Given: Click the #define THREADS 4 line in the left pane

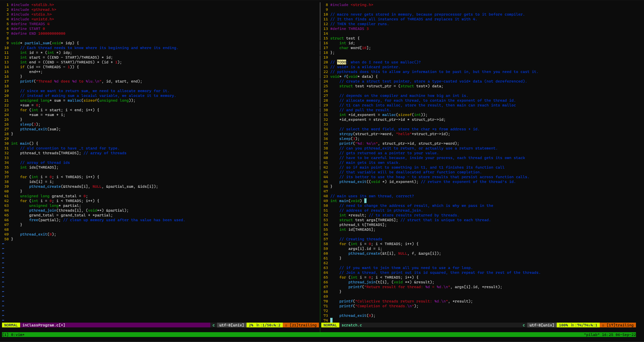Looking at the screenshot, I should 30,24.
